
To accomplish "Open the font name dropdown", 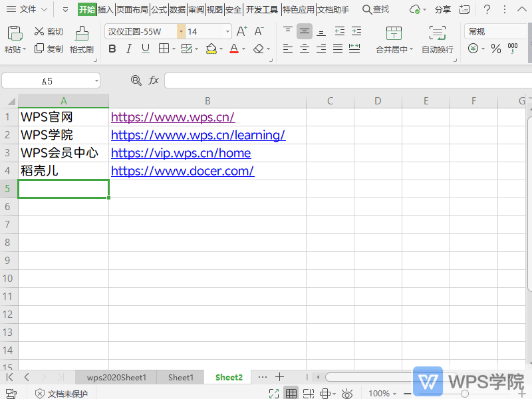I will click(181, 31).
